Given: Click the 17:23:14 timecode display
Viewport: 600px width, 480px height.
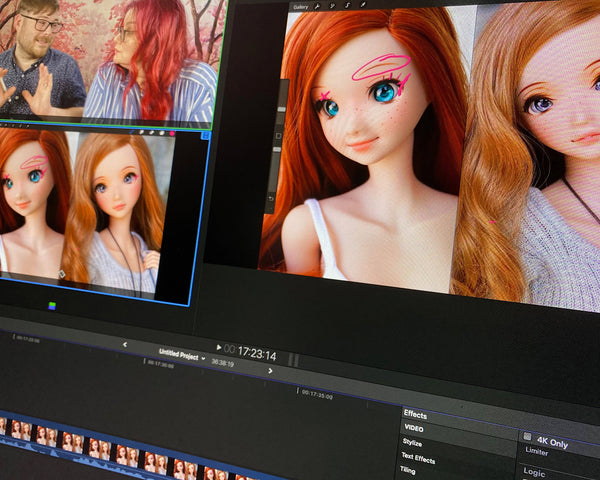Looking at the screenshot, I should pyautogui.click(x=256, y=354).
